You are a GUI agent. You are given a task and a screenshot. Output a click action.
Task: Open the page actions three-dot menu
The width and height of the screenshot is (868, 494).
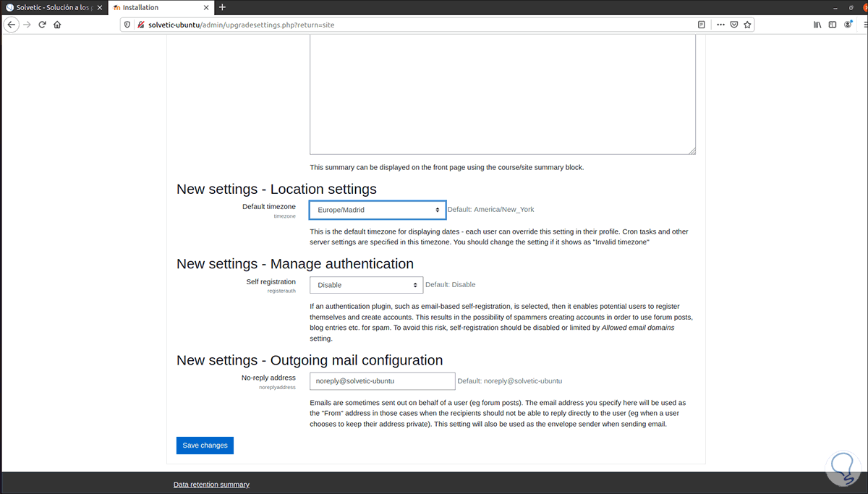point(720,25)
